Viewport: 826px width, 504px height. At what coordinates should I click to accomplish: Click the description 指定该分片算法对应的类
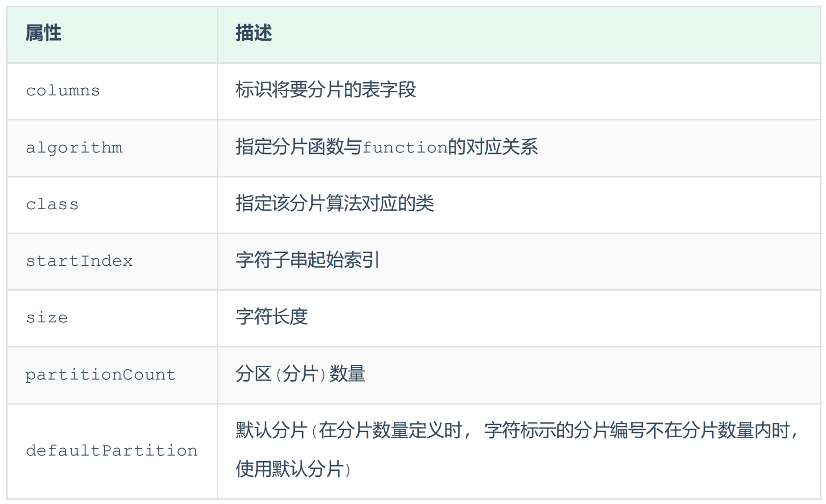[x=335, y=204]
